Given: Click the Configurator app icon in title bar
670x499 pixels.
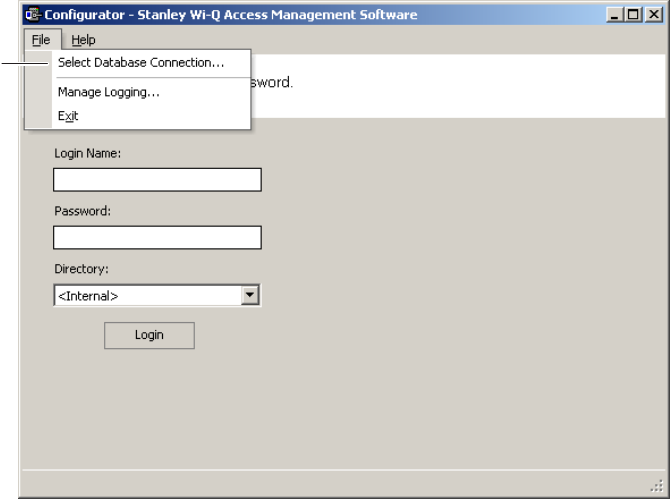Looking at the screenshot, I should 32,14.
